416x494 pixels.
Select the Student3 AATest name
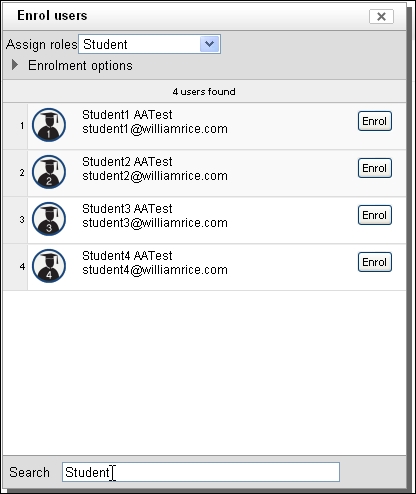(x=127, y=209)
